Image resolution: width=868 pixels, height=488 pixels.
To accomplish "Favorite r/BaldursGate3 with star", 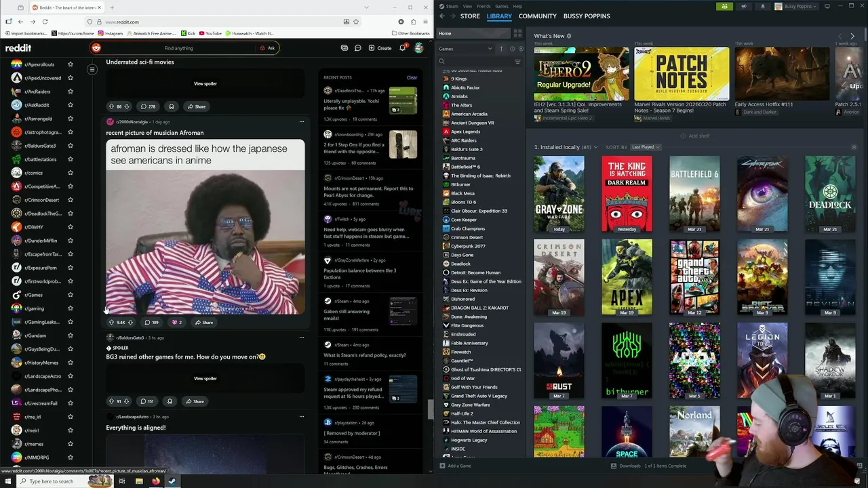I will click(x=71, y=146).
